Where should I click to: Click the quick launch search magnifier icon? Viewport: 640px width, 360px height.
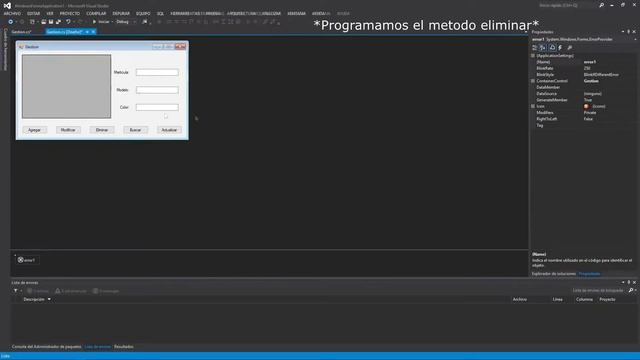pyautogui.click(x=601, y=5)
